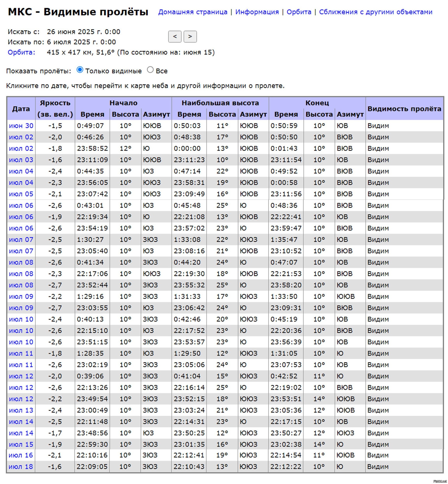Click the blue Орбита: label link
Screen dimensions: 448x484
tap(21, 52)
